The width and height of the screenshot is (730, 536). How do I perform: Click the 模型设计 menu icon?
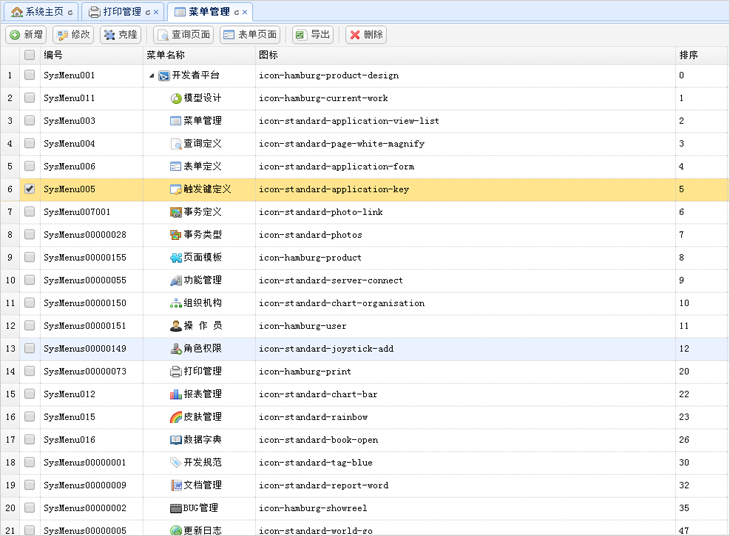176,98
